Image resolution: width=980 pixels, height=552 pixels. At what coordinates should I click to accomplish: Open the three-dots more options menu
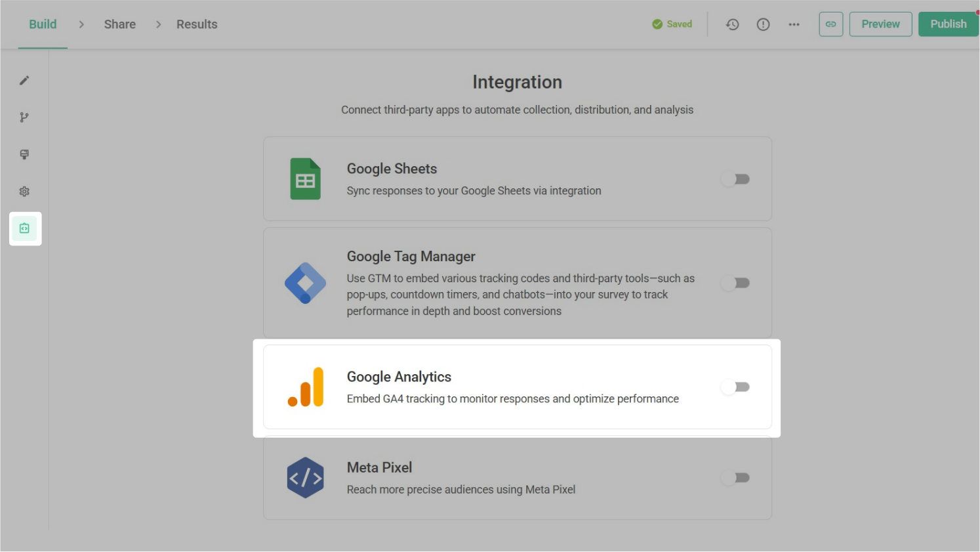coord(794,24)
